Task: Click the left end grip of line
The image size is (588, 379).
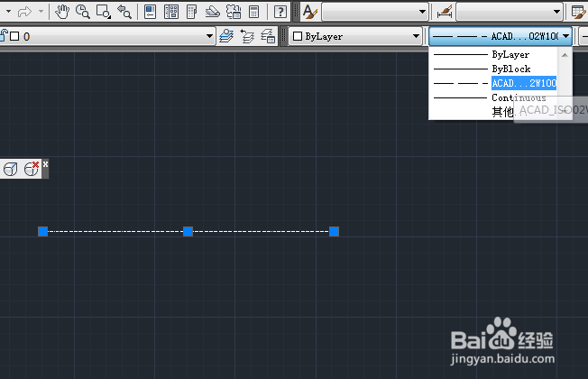Action: pyautogui.click(x=42, y=231)
